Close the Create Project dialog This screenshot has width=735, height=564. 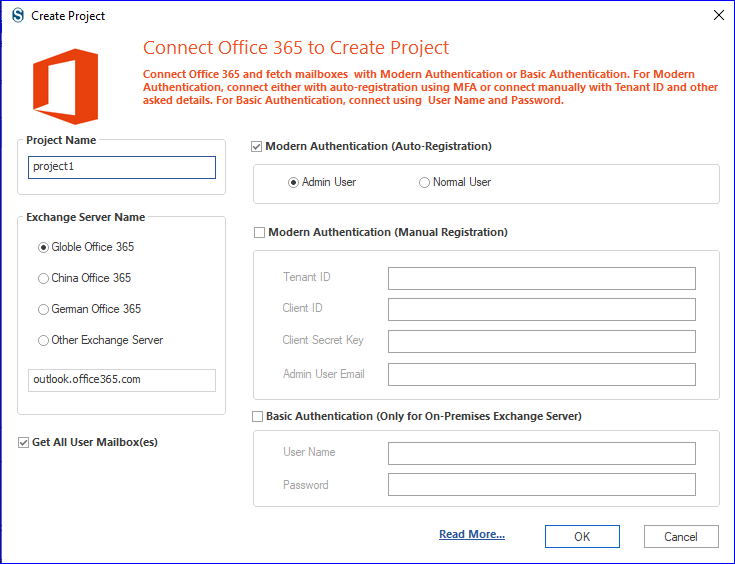point(719,15)
